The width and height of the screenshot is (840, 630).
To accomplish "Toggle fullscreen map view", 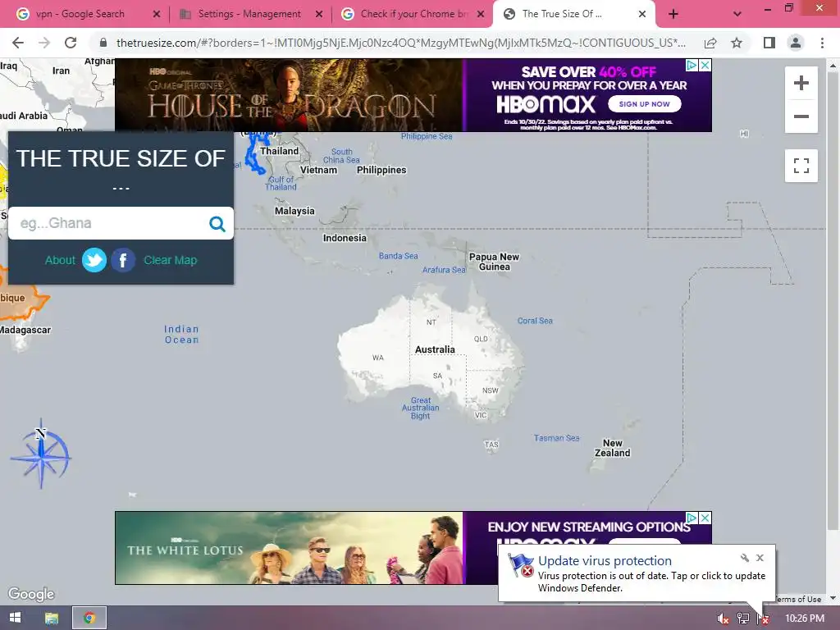I will (x=801, y=166).
